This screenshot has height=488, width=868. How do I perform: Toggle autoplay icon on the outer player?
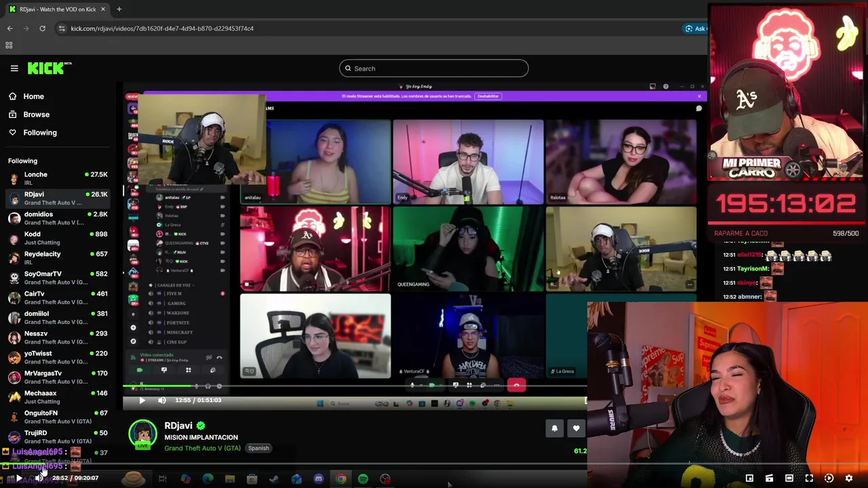[829, 479]
